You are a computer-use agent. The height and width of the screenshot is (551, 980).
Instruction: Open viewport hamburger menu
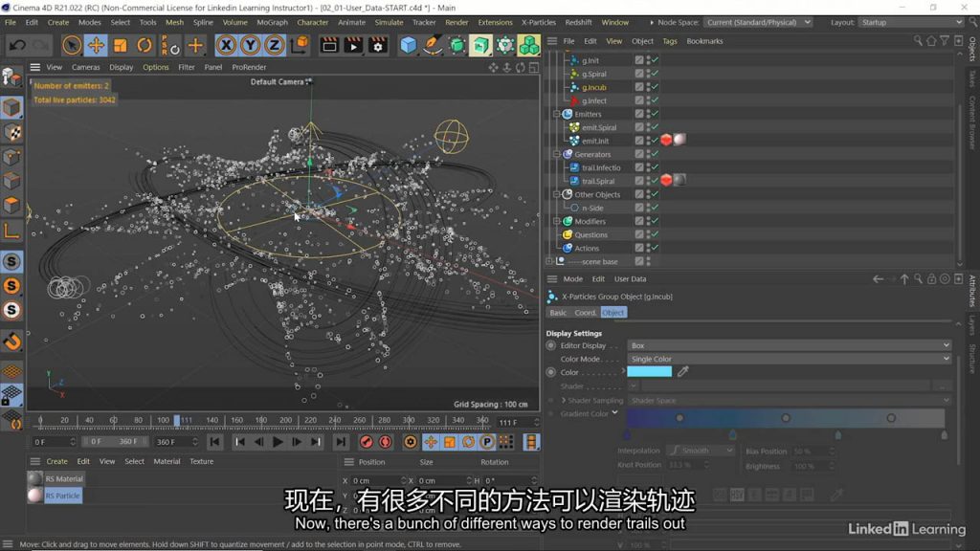click(x=35, y=67)
